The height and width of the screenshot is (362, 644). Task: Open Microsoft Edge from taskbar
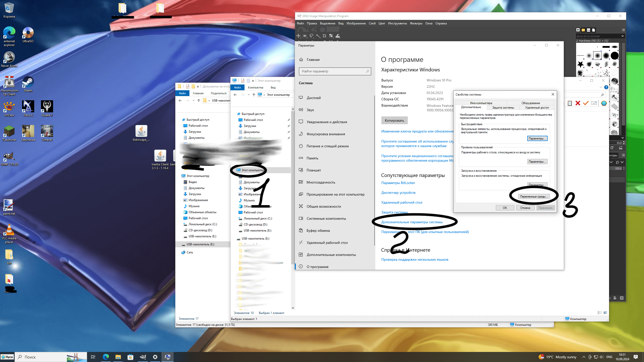point(106,357)
